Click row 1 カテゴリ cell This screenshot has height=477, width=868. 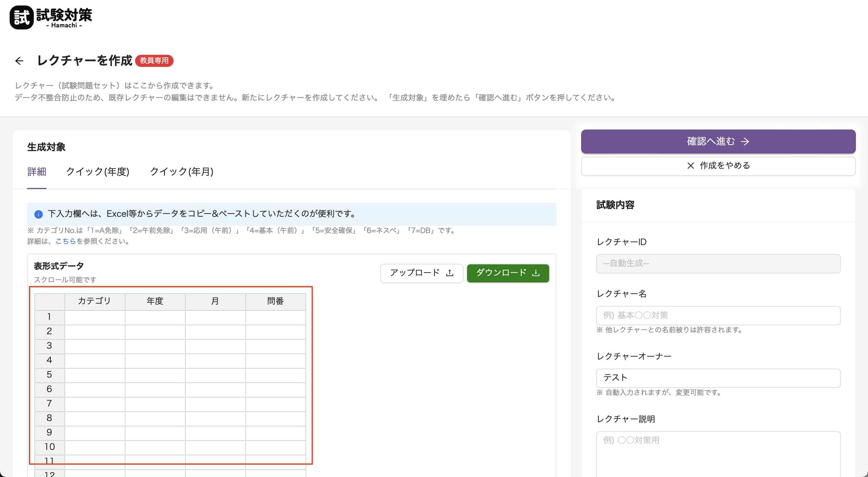tap(95, 317)
